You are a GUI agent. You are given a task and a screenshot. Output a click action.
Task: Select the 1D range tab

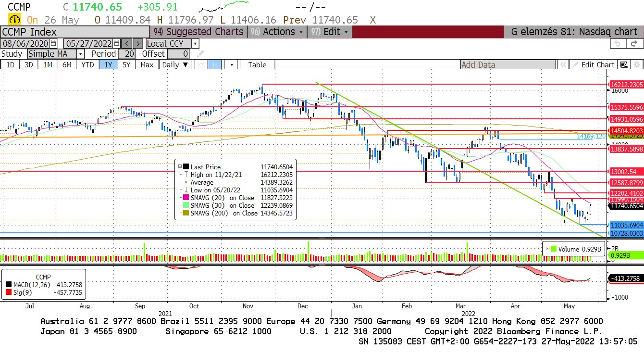pos(10,64)
